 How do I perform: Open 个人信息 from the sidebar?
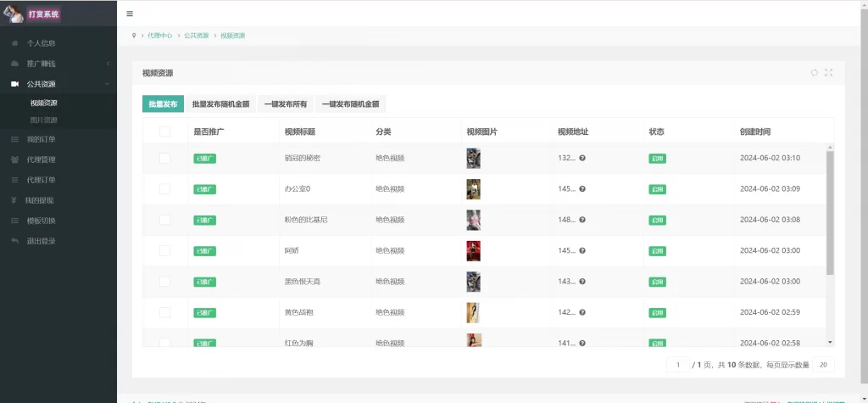point(41,43)
